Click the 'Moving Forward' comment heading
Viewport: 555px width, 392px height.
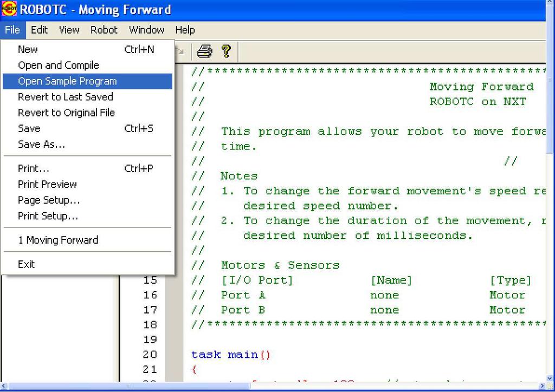click(482, 87)
